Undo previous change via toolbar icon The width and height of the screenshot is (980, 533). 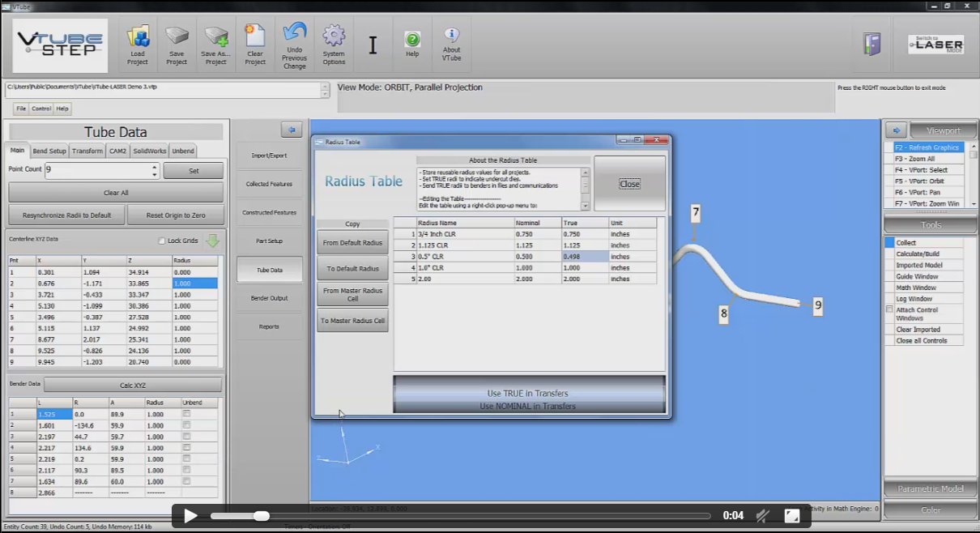294,36
